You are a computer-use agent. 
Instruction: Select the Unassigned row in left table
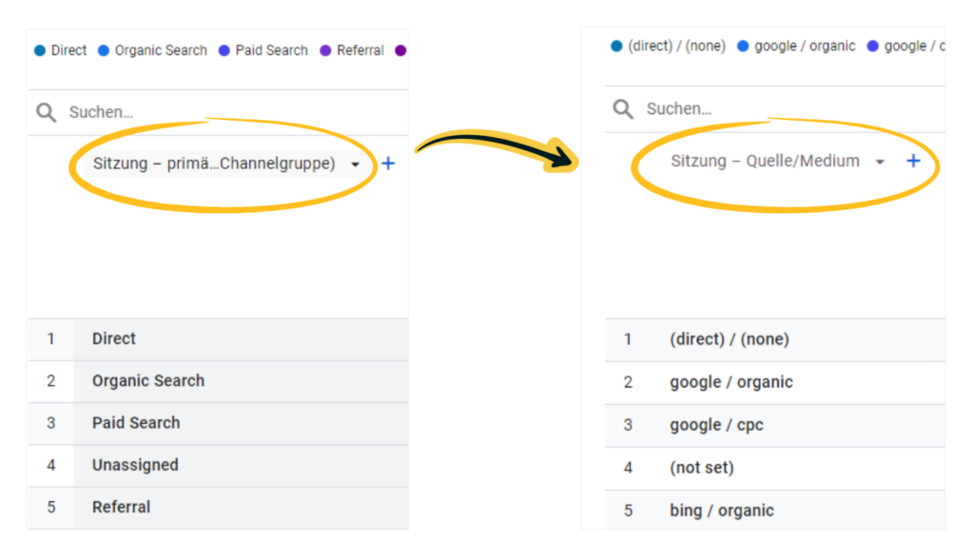[135, 465]
